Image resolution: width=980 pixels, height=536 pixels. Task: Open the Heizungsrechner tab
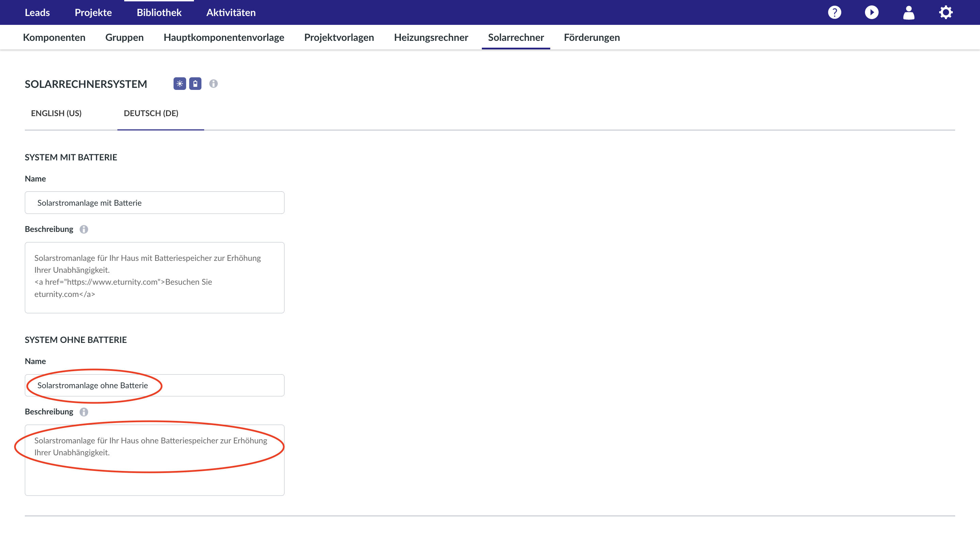tap(431, 37)
